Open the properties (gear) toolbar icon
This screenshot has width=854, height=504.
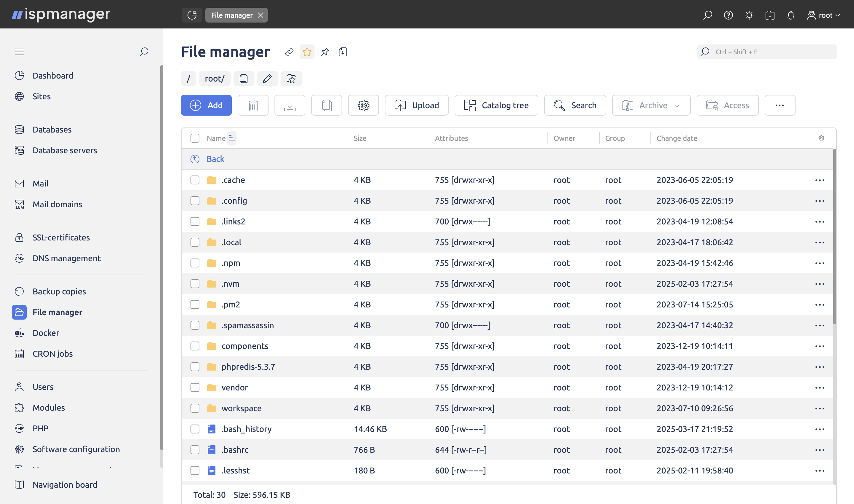tap(363, 105)
